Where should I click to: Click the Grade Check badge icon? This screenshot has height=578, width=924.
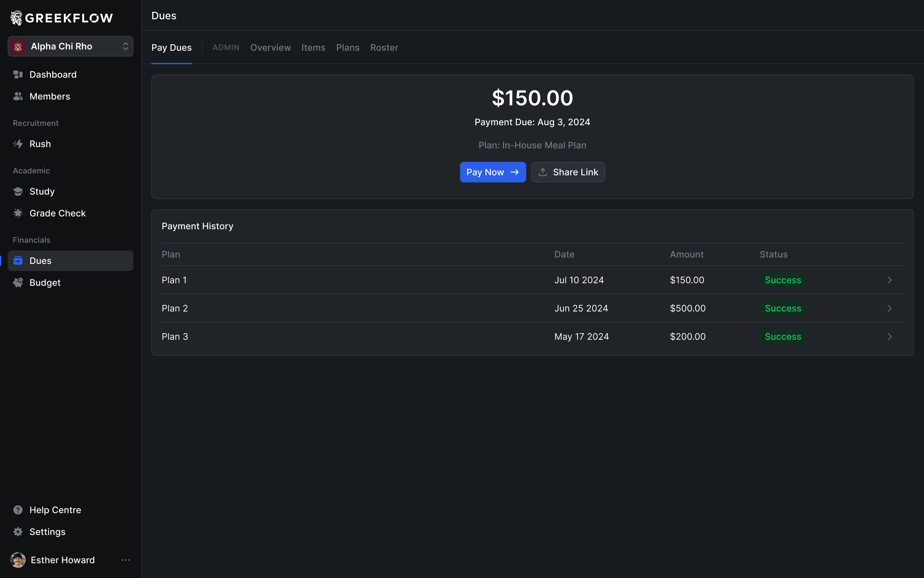(x=18, y=213)
